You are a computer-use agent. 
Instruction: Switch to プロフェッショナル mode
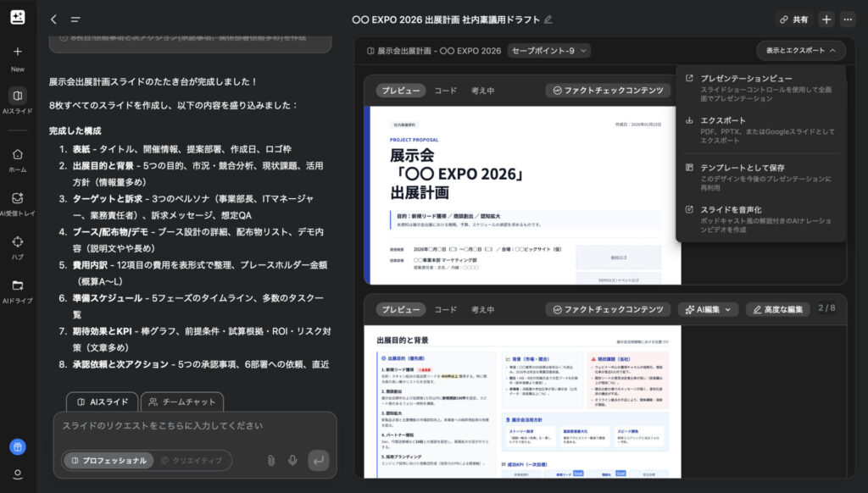point(108,460)
